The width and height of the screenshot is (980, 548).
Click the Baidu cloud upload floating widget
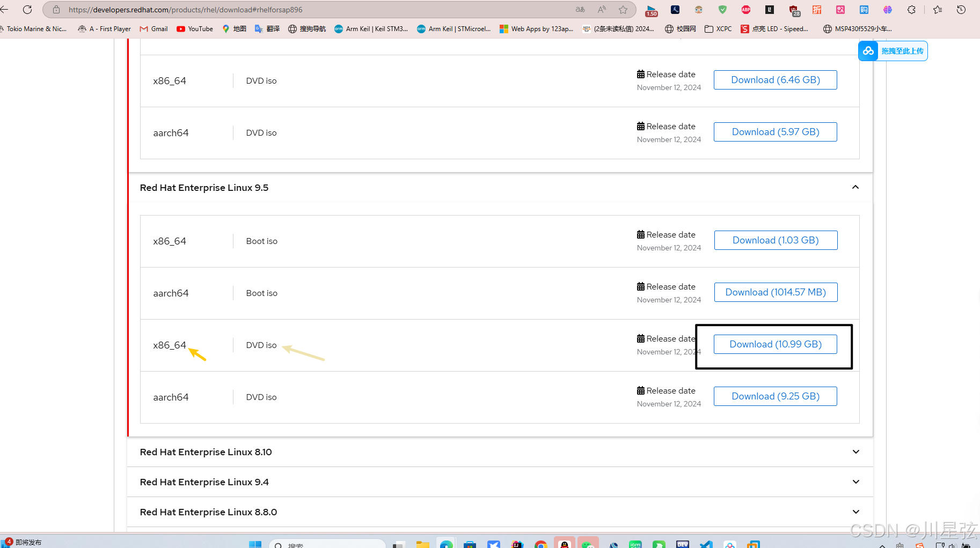893,51
